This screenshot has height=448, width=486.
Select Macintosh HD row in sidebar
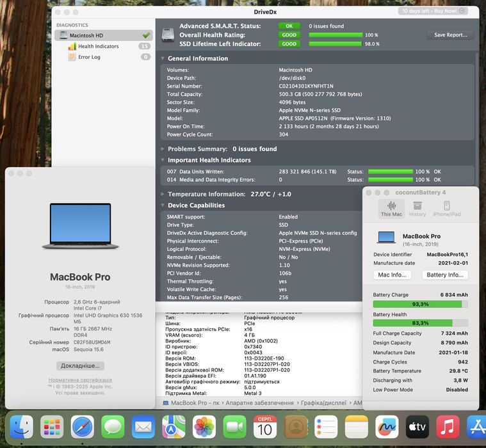point(104,35)
